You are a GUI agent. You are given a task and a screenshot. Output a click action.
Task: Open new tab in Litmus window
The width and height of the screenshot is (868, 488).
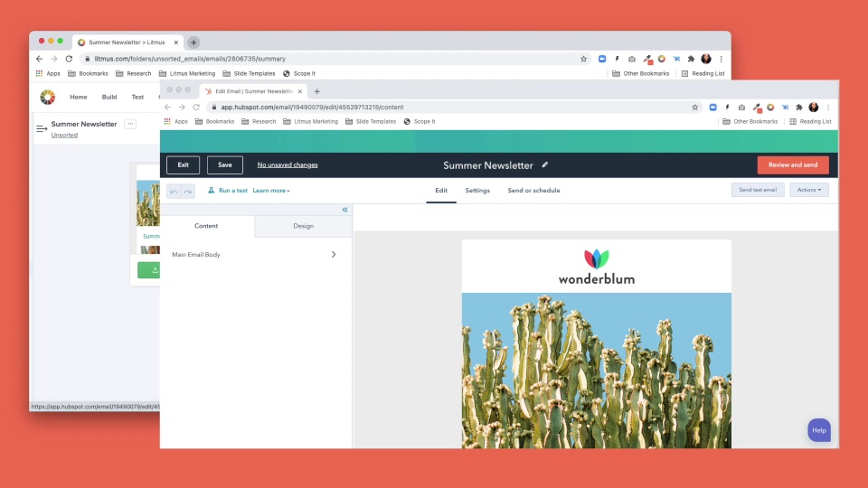[193, 42]
